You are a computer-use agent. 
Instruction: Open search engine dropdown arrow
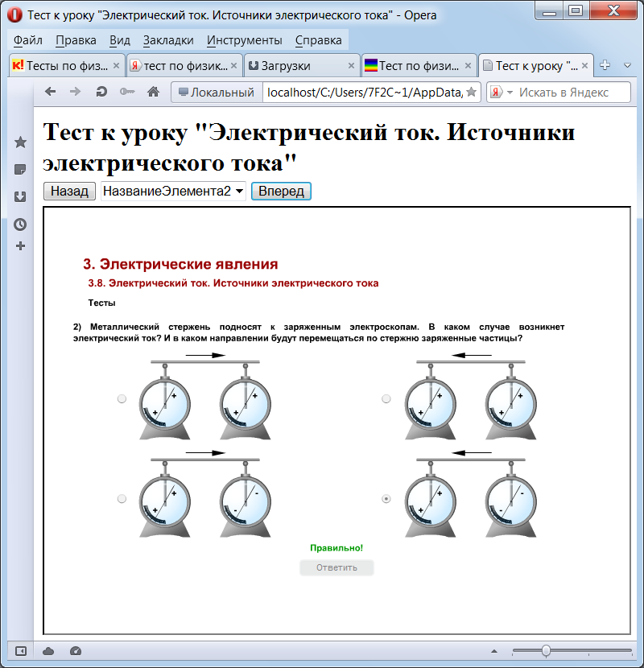[x=510, y=92]
